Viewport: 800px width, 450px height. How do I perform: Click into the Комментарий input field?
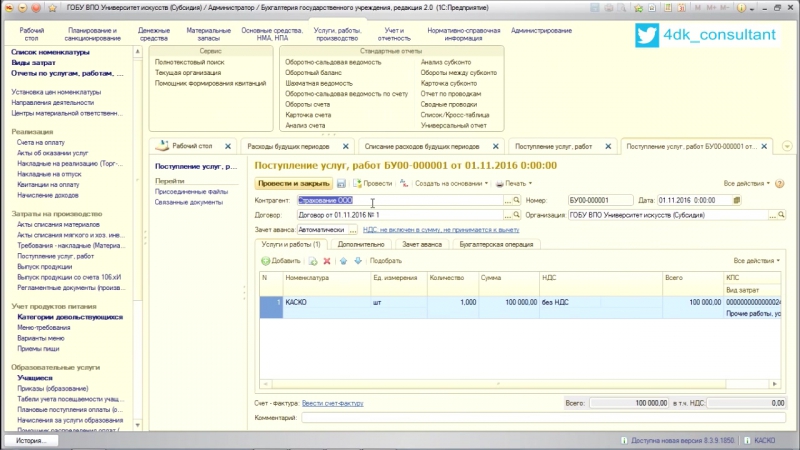pos(540,417)
